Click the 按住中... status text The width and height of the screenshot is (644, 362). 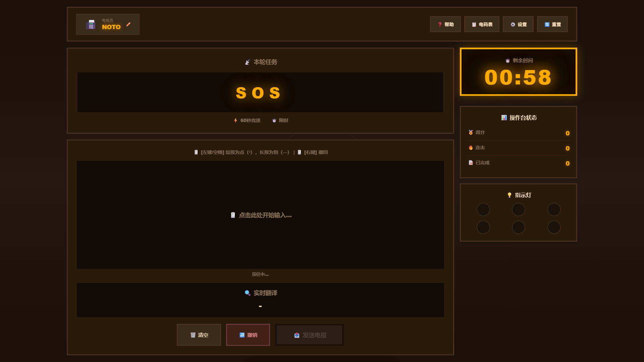click(x=260, y=274)
